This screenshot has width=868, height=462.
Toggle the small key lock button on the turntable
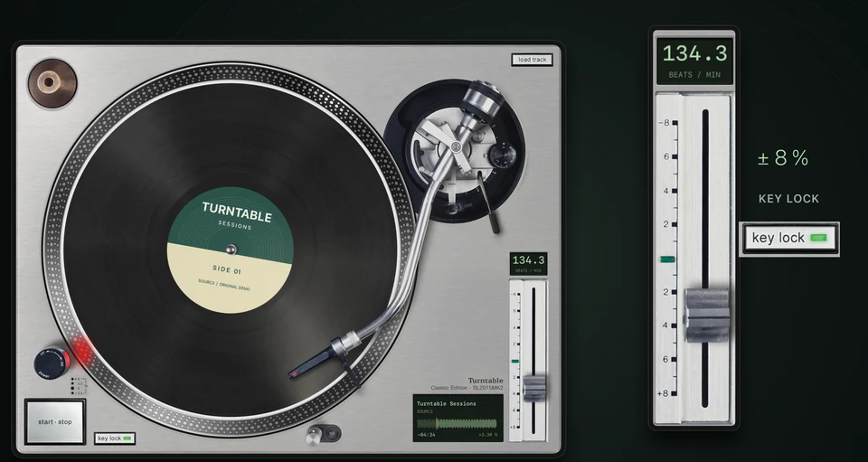(115, 438)
